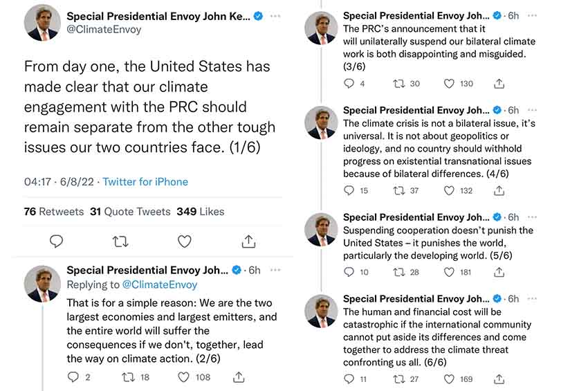Share the (6/6) human and financial cost tweet
This screenshot has width=588, height=391.
click(x=499, y=379)
